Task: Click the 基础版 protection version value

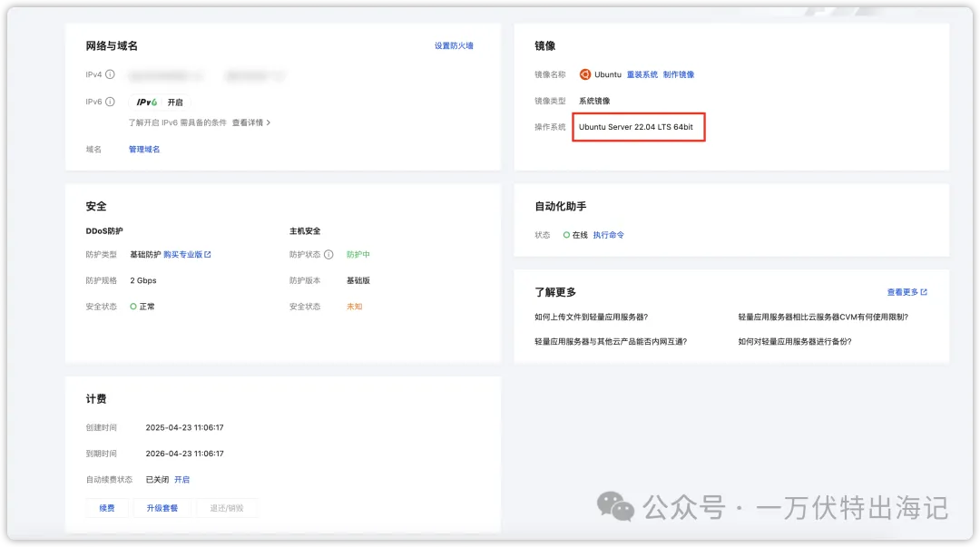Action: click(358, 280)
